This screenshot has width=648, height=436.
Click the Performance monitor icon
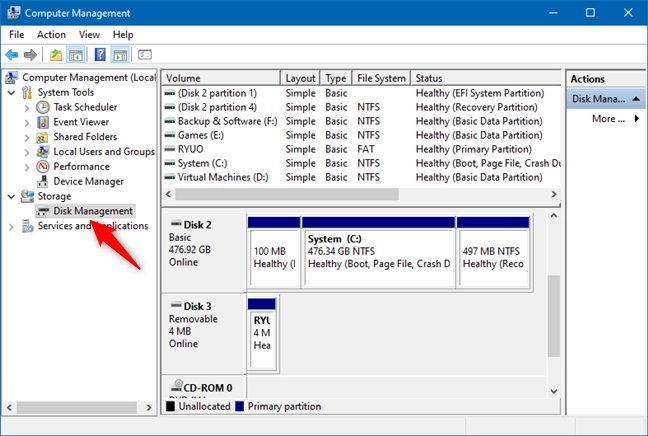click(43, 167)
